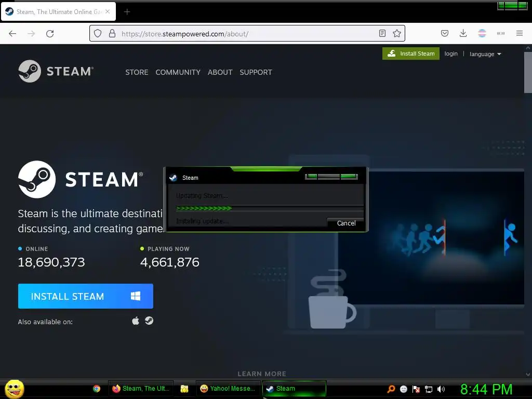532x399 pixels.
Task: Click the network connection tray icon
Action: point(429,389)
